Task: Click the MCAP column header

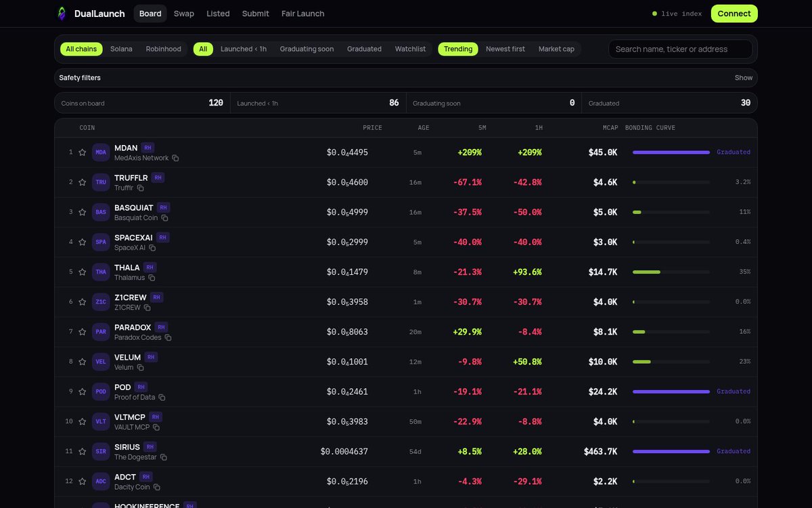Action: [610, 128]
